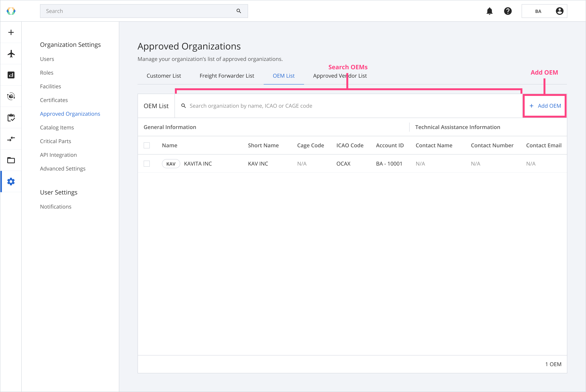This screenshot has height=392, width=586.
Task: Click the KAV badge for KAVITA INC
Action: pos(171,164)
